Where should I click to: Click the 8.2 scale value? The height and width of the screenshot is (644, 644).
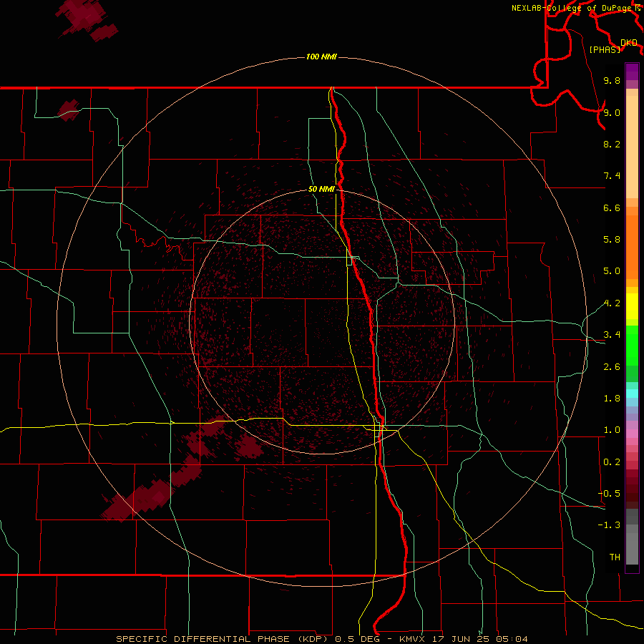tap(612, 144)
